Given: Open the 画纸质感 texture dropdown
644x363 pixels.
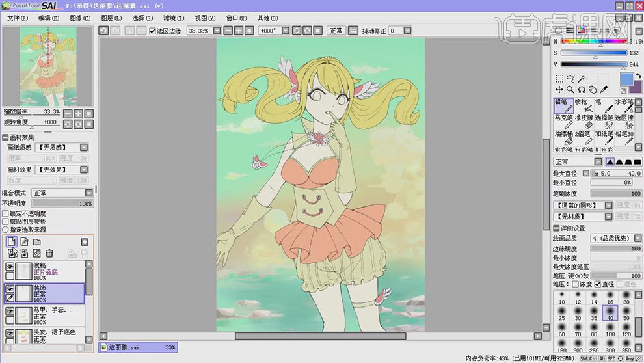Looking at the screenshot, I should pyautogui.click(x=84, y=148).
